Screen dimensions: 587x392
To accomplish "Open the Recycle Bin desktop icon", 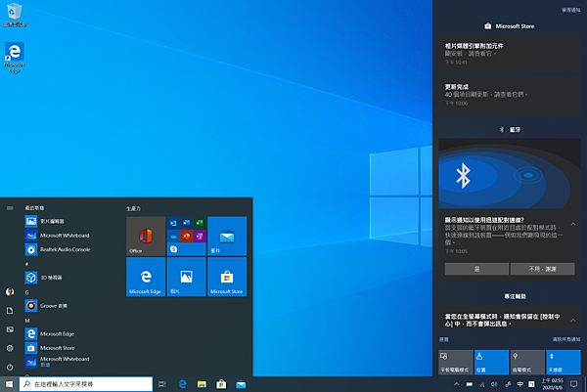I will (x=15, y=15).
